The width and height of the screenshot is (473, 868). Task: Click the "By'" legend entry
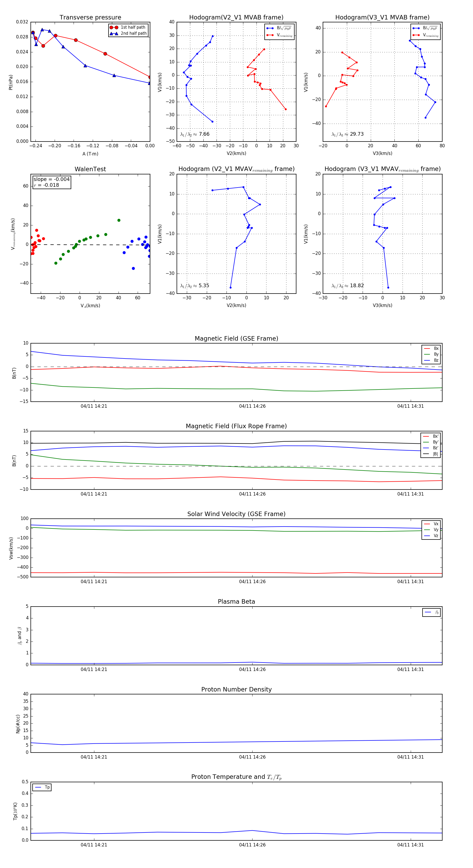(431, 442)
